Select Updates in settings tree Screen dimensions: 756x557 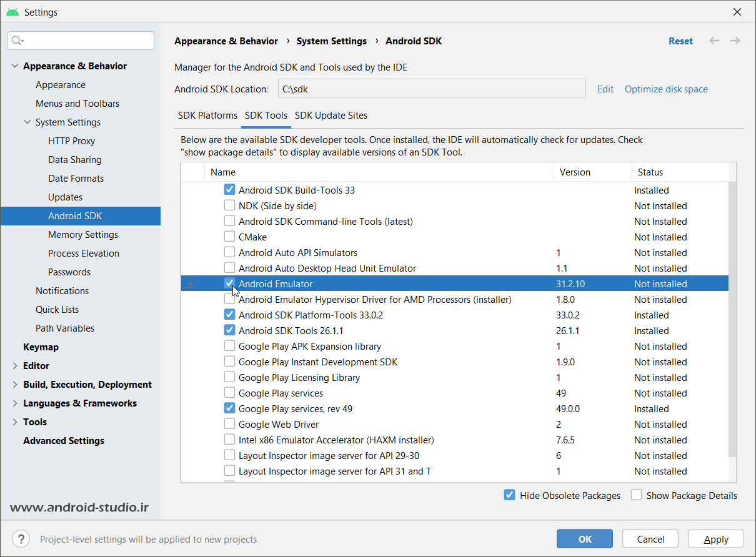[65, 197]
